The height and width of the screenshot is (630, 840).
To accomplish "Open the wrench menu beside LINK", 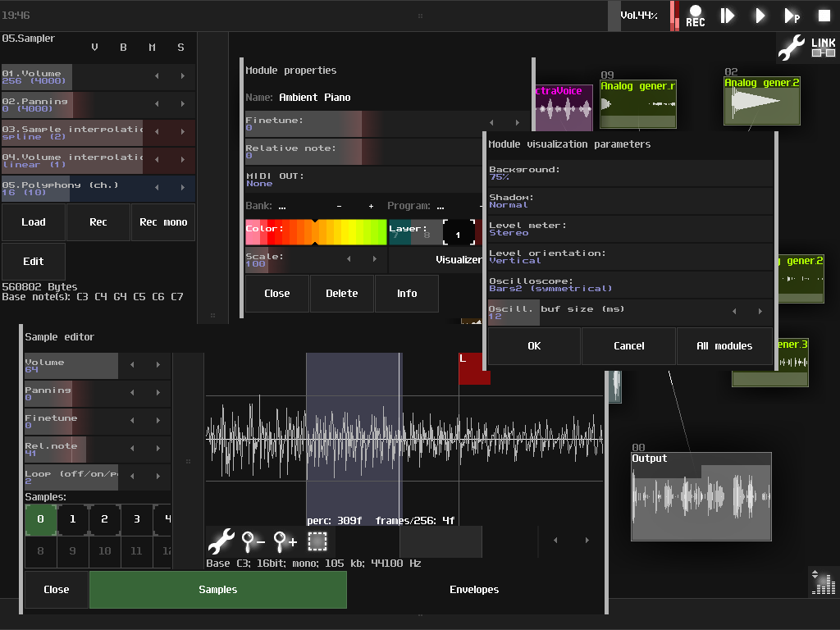I will tap(792, 48).
